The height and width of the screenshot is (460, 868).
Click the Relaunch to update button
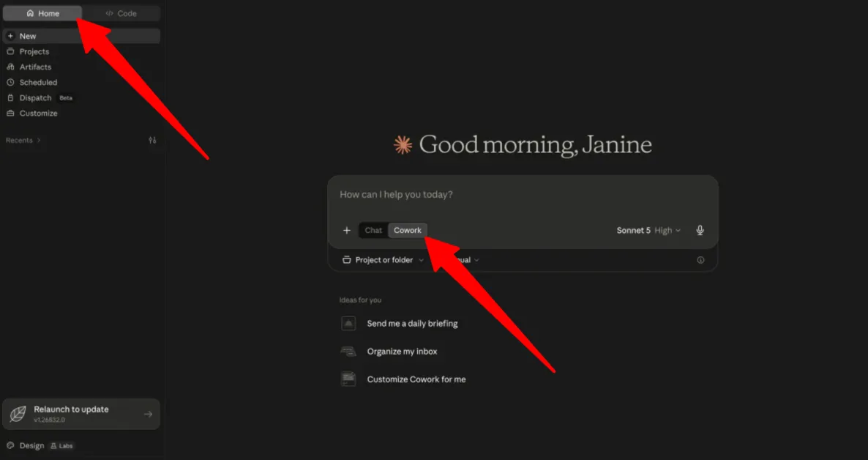(x=81, y=414)
